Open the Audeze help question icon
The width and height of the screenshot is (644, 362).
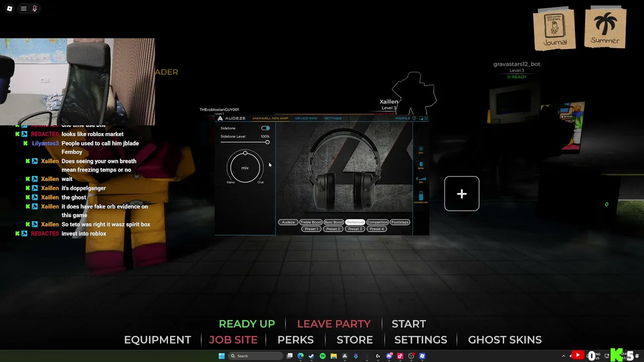tap(414, 118)
